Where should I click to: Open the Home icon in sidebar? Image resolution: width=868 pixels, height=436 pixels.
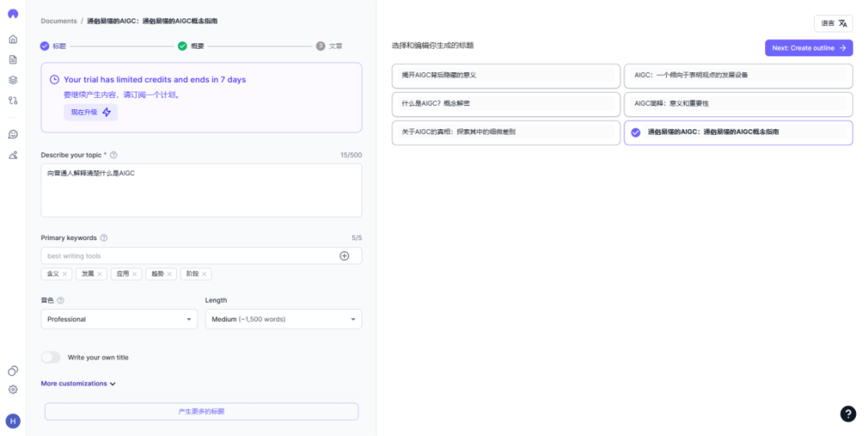[13, 39]
